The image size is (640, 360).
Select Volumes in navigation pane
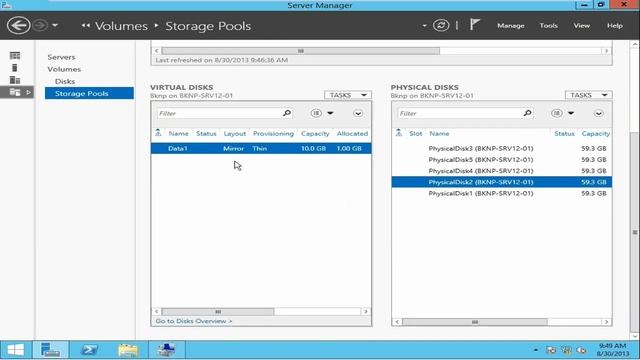(64, 69)
